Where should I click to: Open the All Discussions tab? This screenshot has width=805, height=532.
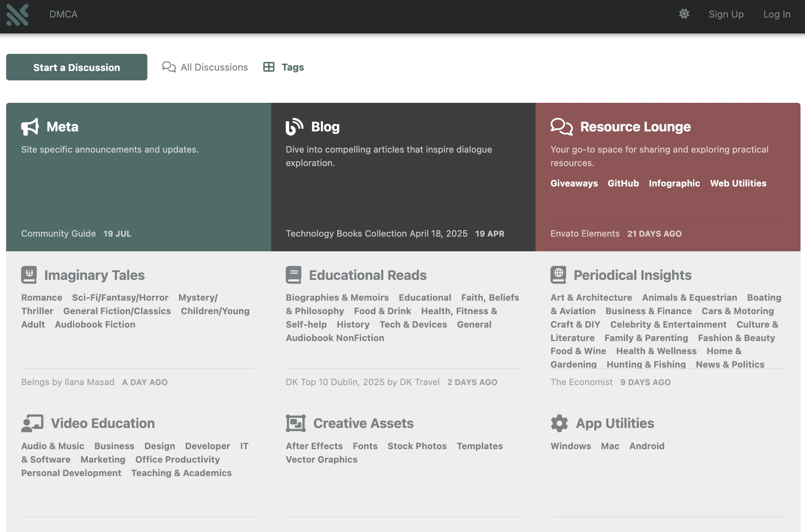(205, 67)
